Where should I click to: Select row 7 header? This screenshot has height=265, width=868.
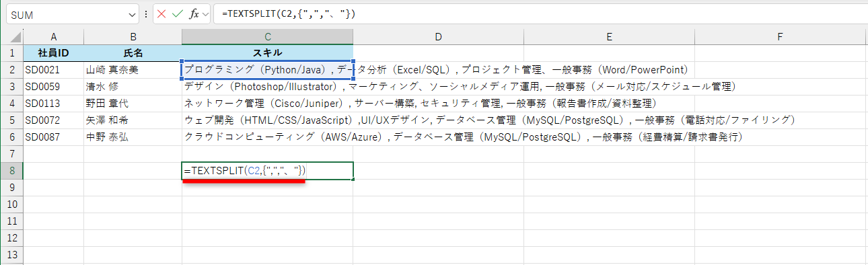pyautogui.click(x=11, y=153)
